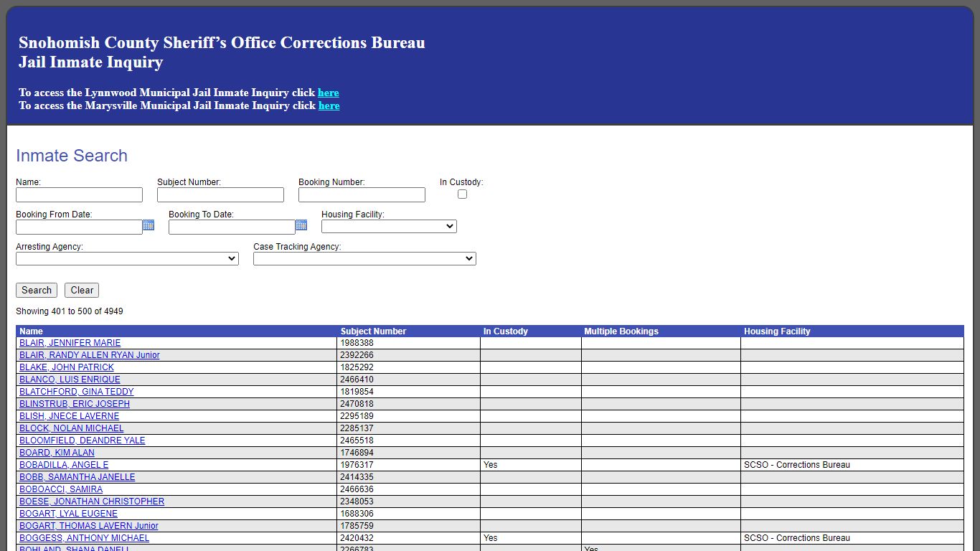Image resolution: width=980 pixels, height=551 pixels.
Task: Open record for BLANCO, LUIS ENRIQUE
Action: tap(70, 380)
